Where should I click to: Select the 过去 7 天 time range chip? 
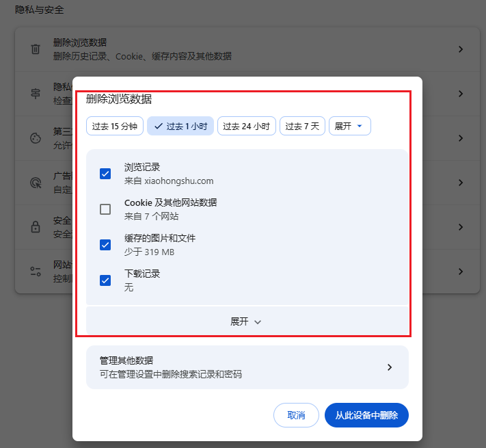pyautogui.click(x=302, y=126)
